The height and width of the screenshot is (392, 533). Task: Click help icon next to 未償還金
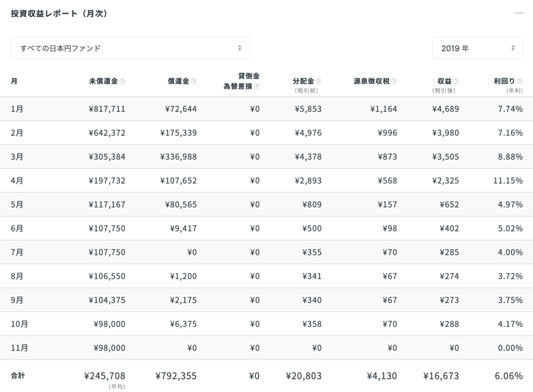coord(123,82)
